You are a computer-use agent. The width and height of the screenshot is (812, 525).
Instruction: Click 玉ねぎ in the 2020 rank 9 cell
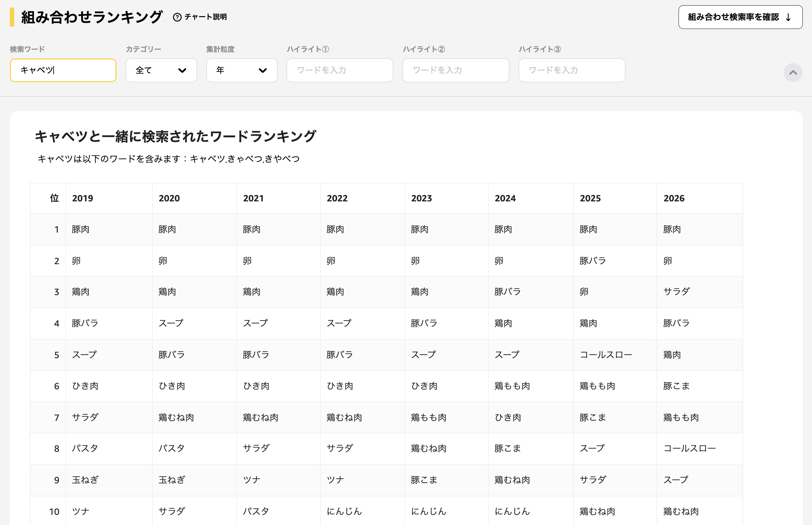(x=172, y=480)
